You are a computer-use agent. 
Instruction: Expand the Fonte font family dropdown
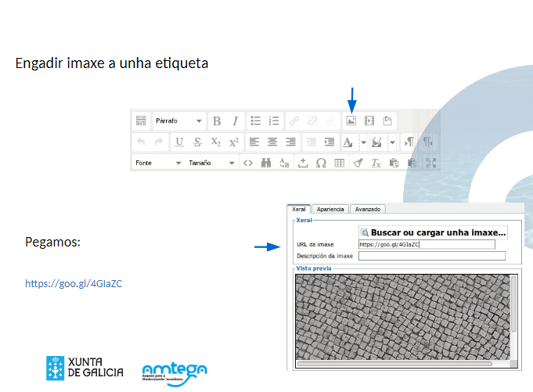[158, 164]
